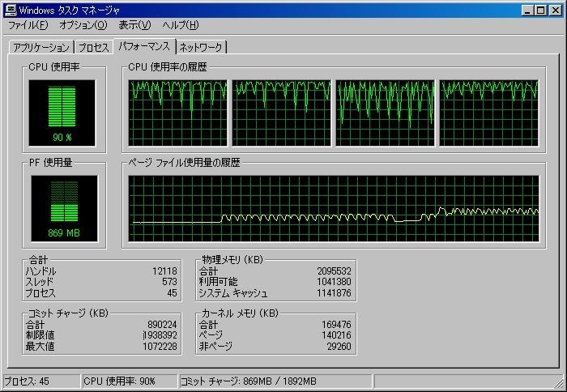Click the ページ ファイル使用量の履歴 label
567x392 pixels.
(x=184, y=162)
